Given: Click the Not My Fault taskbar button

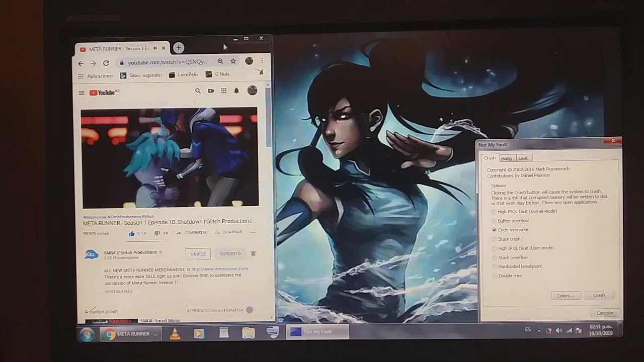Looking at the screenshot, I should tap(317, 332).
